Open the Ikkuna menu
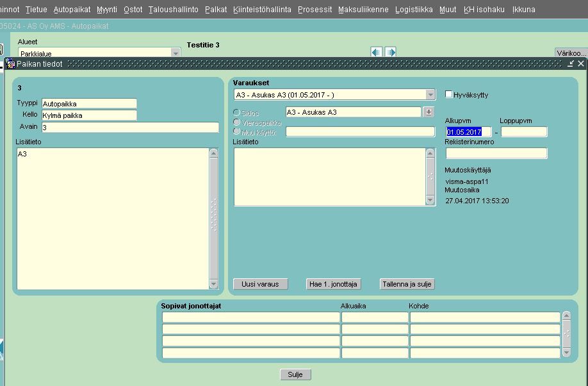 524,10
